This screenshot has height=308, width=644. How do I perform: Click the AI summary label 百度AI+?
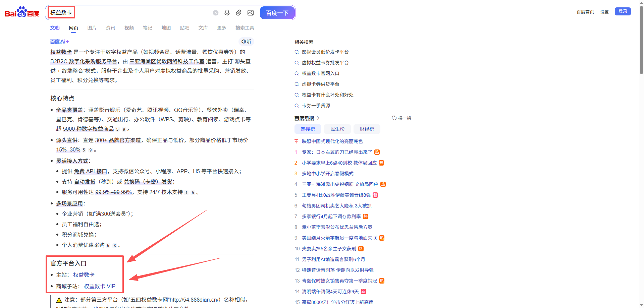coord(59,42)
